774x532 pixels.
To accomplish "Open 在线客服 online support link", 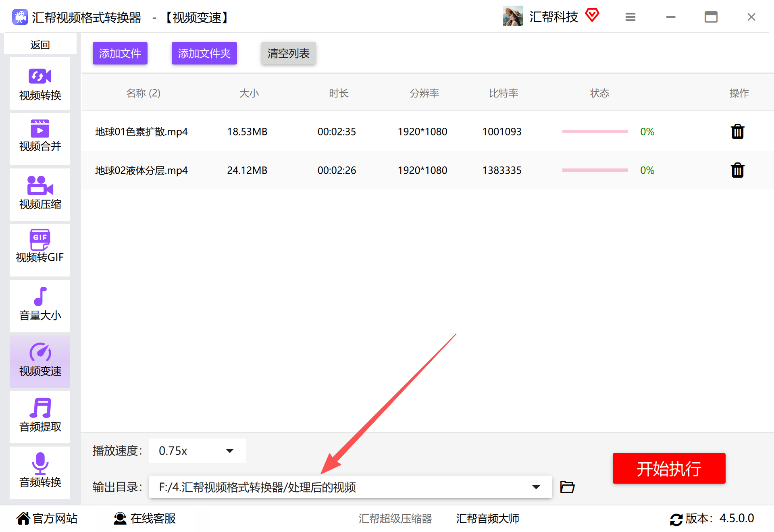I will point(145,518).
